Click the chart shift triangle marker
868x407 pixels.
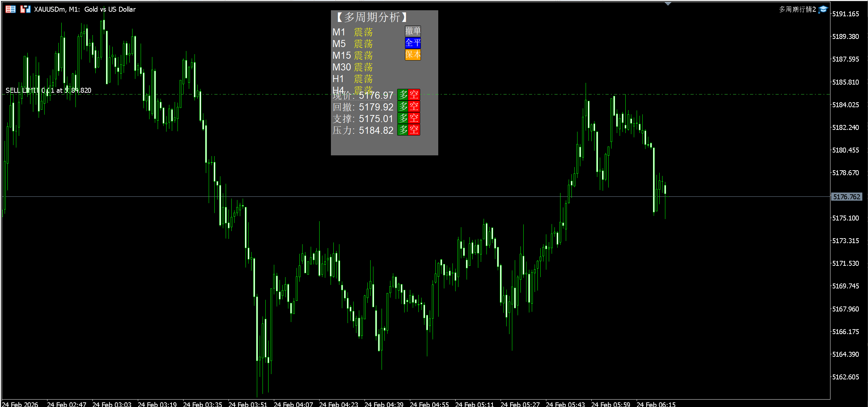668,4
